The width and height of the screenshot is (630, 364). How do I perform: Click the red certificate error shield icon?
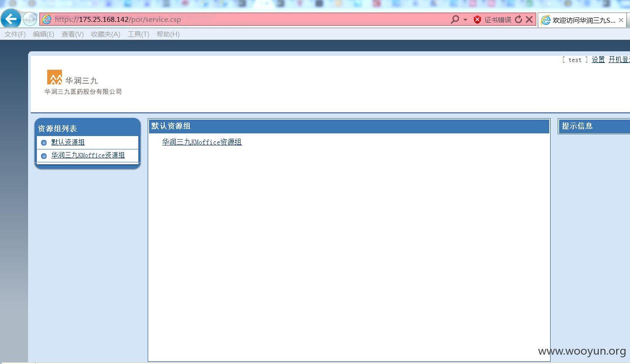point(477,20)
